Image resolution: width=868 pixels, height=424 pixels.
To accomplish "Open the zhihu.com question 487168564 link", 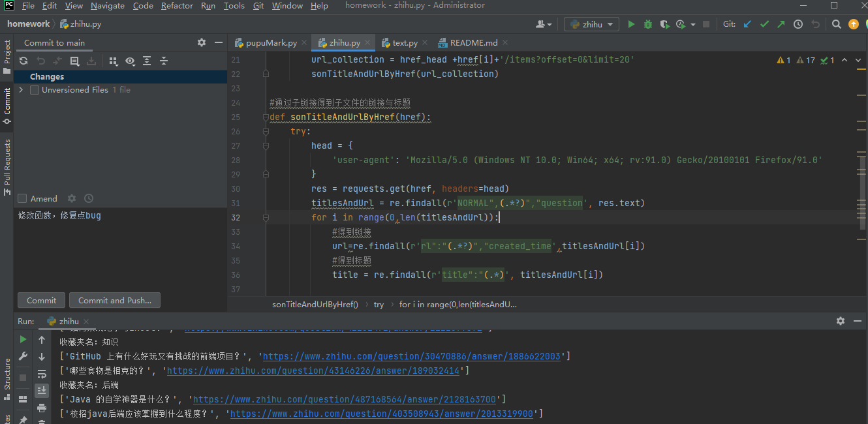I will pos(345,399).
